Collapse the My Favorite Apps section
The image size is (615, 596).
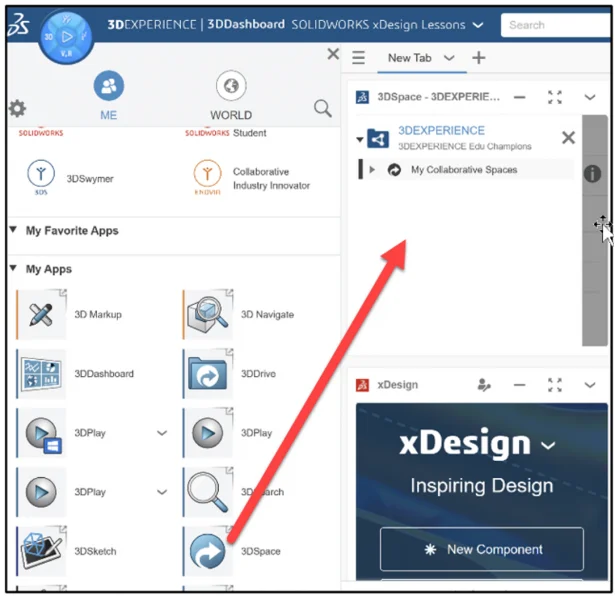pyautogui.click(x=13, y=230)
